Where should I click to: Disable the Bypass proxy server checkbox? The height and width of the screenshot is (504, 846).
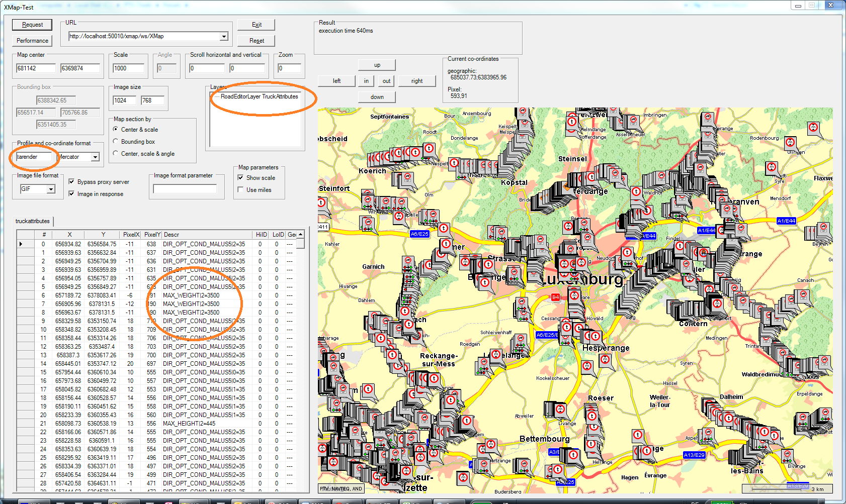71,182
